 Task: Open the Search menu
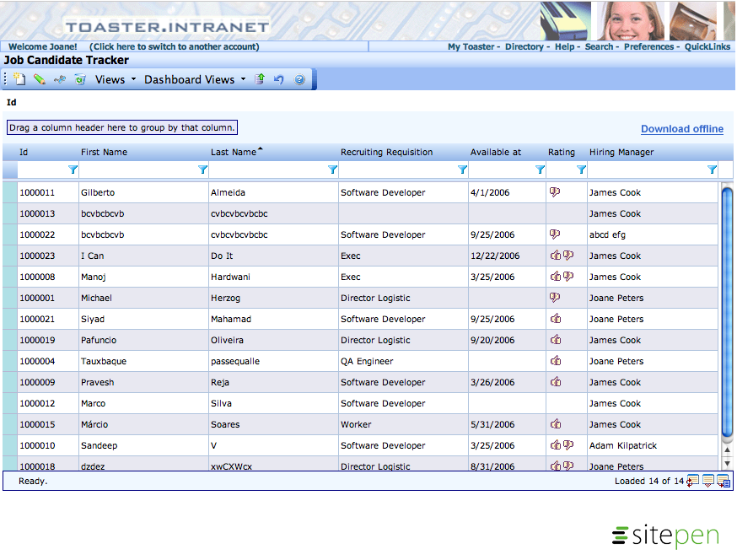point(599,46)
